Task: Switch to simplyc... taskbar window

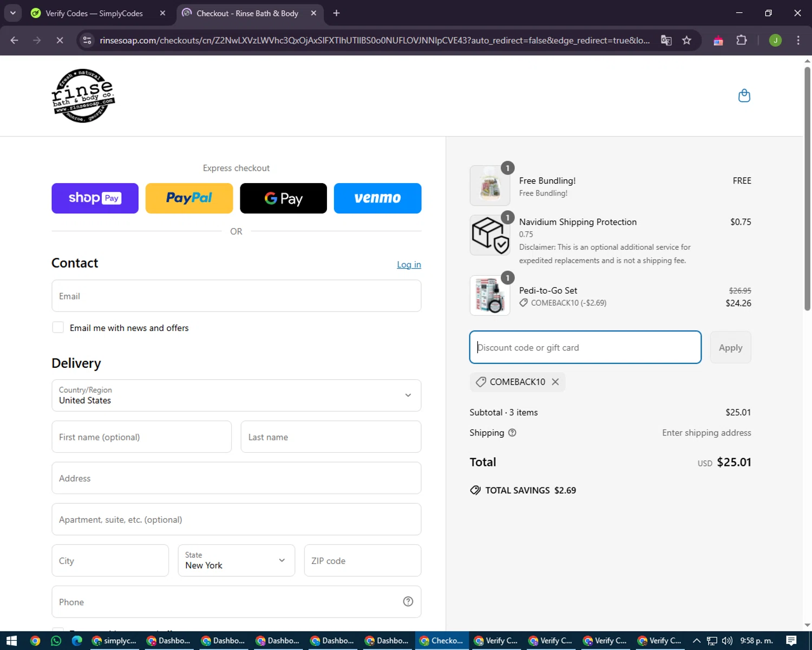Action: 114,641
